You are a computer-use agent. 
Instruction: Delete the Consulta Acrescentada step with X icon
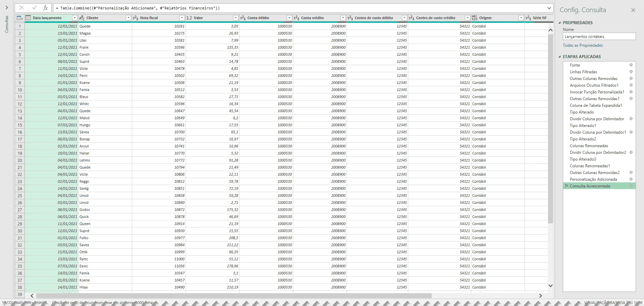click(x=567, y=186)
